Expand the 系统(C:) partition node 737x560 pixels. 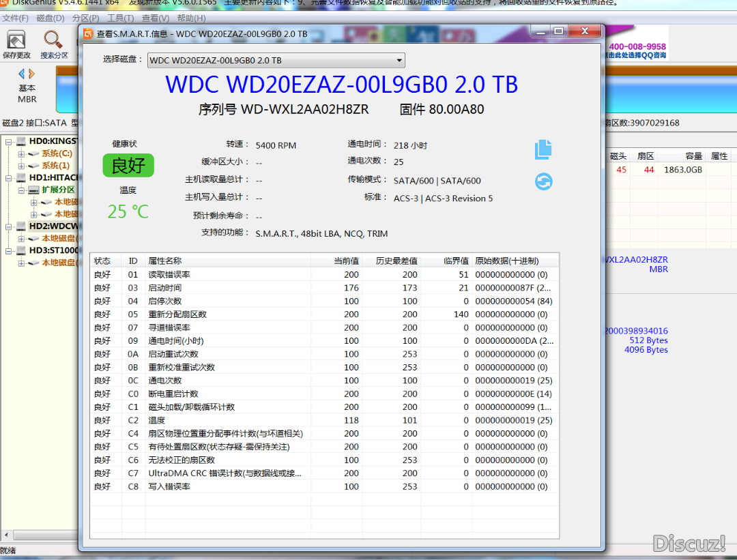pos(21,153)
